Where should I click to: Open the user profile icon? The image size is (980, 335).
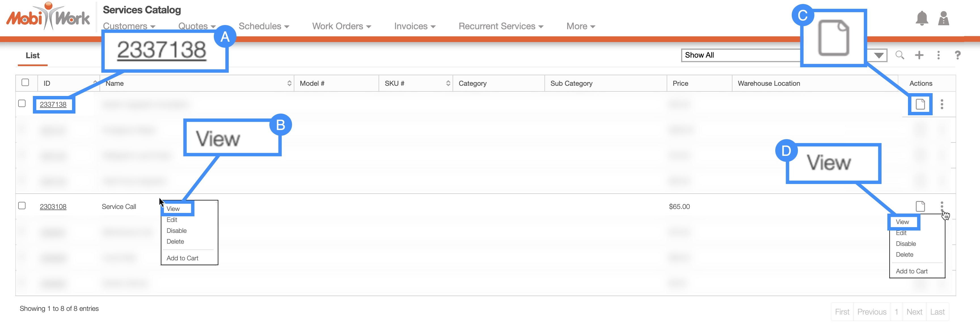943,18
